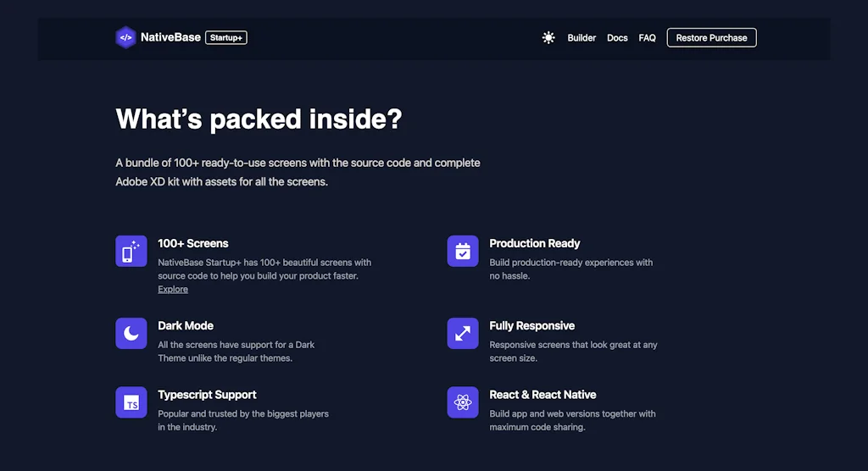Click 'All the screens have support' description
Image resolution: width=868 pixels, height=471 pixels.
(x=236, y=352)
